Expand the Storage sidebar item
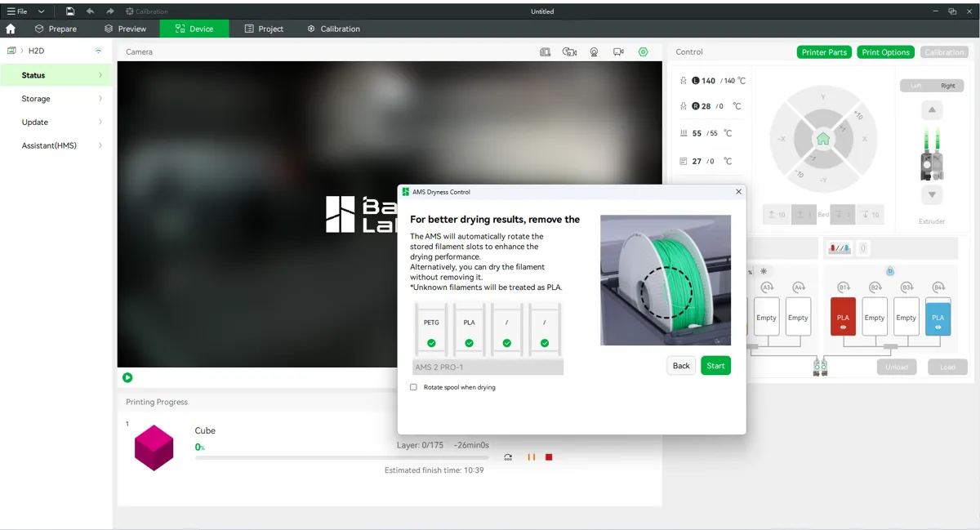This screenshot has width=980, height=530. [x=56, y=99]
